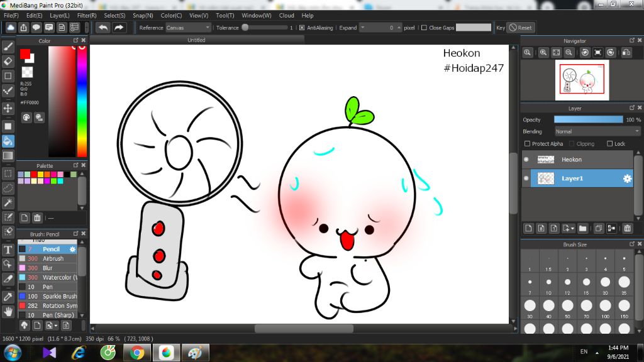Image resolution: width=644 pixels, height=362 pixels.
Task: Open the Blending Normal dropdown
Action: pyautogui.click(x=597, y=131)
